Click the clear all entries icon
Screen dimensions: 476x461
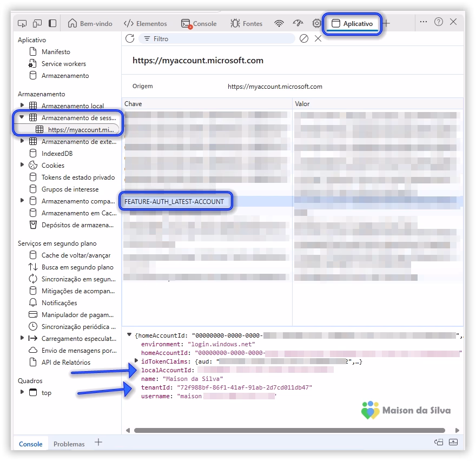coord(304,38)
